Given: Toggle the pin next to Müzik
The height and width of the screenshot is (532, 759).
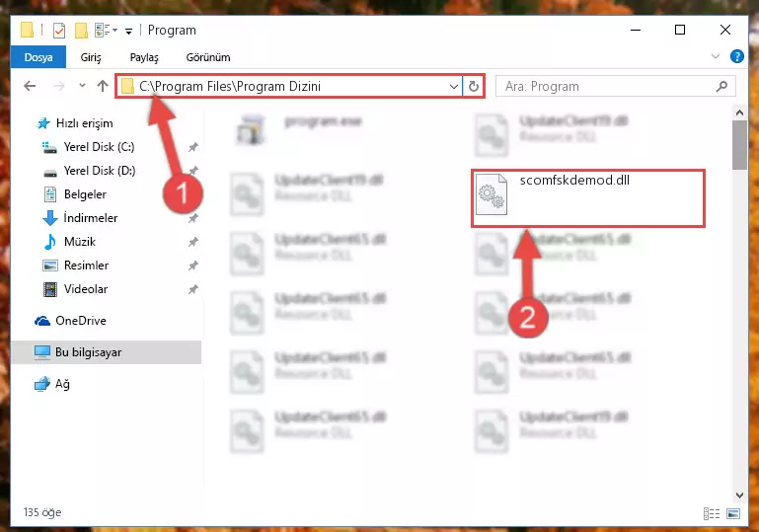Looking at the screenshot, I should coord(193,242).
